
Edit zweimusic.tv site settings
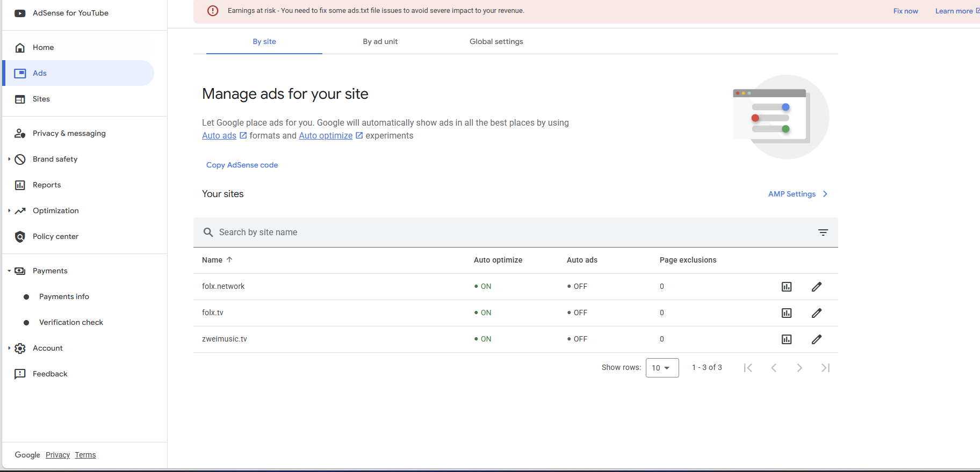coord(817,339)
